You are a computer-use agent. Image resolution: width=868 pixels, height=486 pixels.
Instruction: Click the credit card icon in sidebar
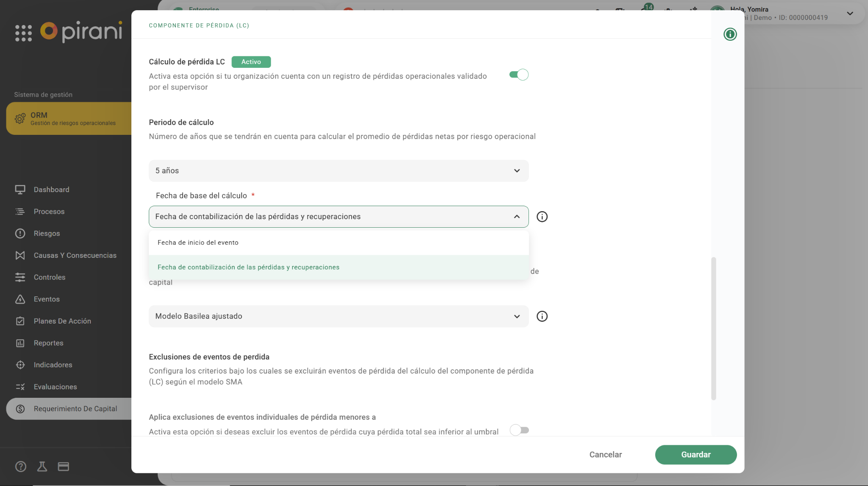64,466
